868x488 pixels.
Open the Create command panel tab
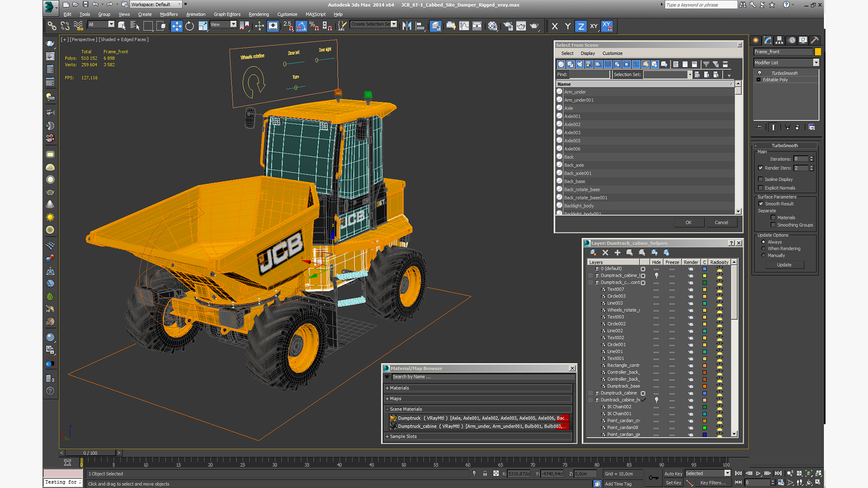point(756,40)
